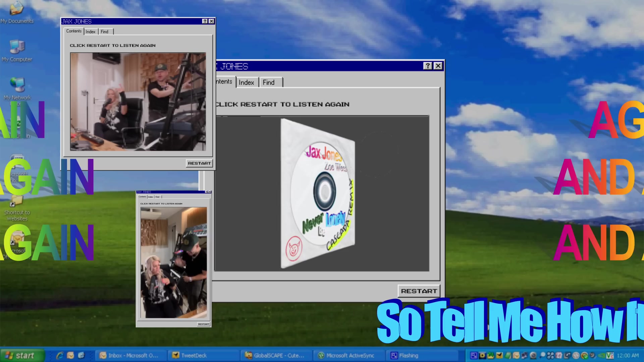
Task: Click the green V tray icon
Action: pos(610,355)
